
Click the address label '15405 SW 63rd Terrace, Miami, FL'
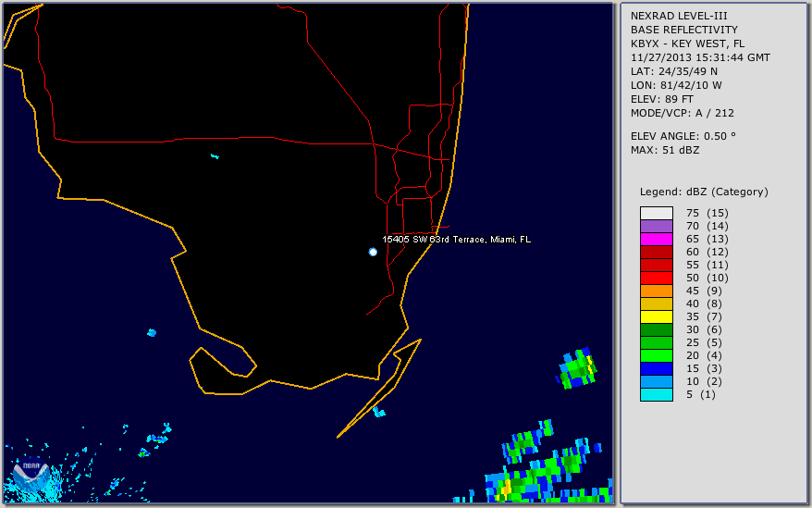click(456, 240)
